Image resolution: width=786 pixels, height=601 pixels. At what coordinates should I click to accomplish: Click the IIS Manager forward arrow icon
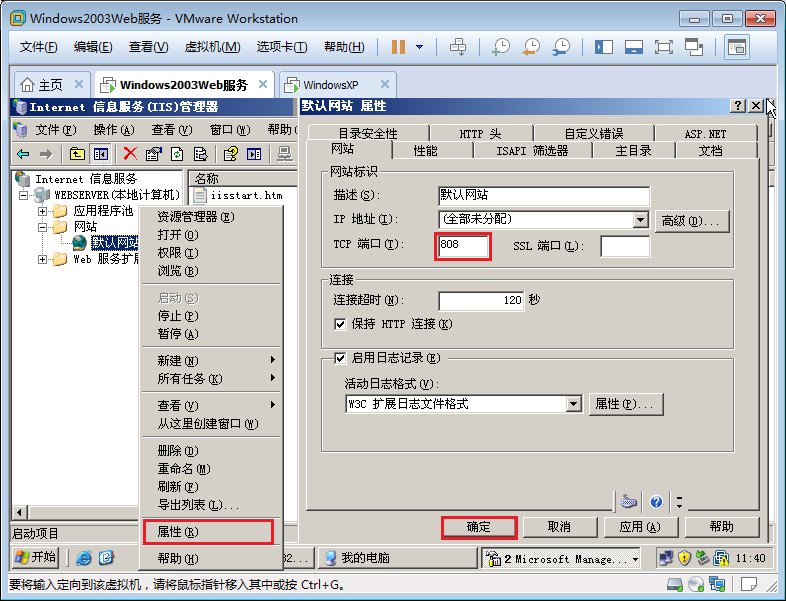46,154
